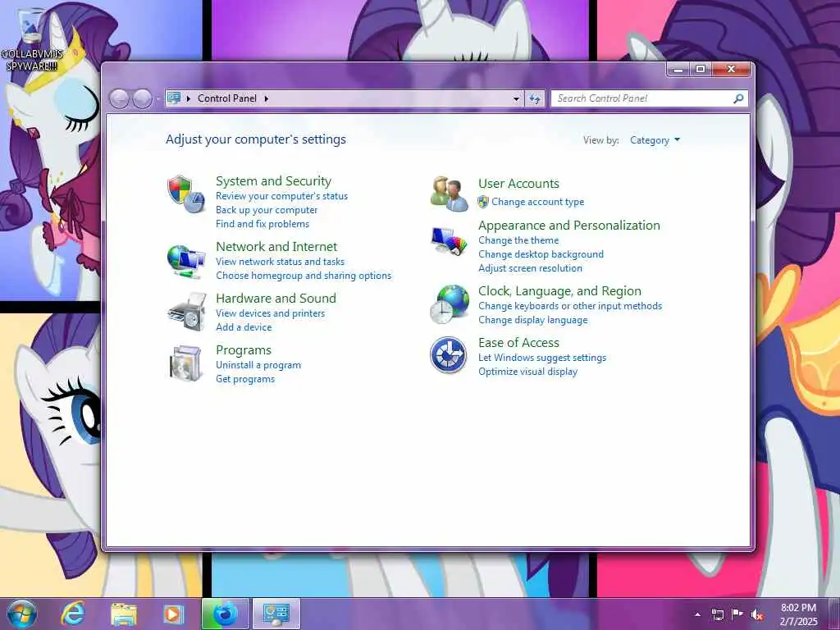Show hidden tray icons arrow
840x630 pixels.
point(697,615)
